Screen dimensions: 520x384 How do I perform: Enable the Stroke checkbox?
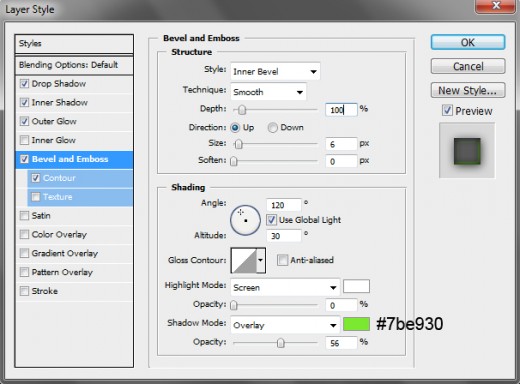tap(24, 291)
